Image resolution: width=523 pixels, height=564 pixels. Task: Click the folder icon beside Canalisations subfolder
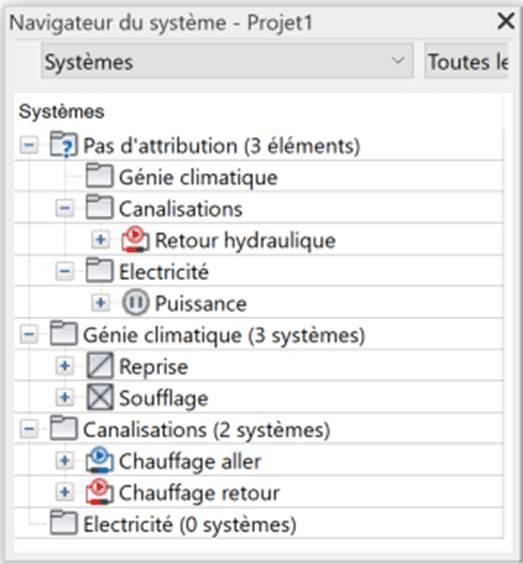pos(100,208)
